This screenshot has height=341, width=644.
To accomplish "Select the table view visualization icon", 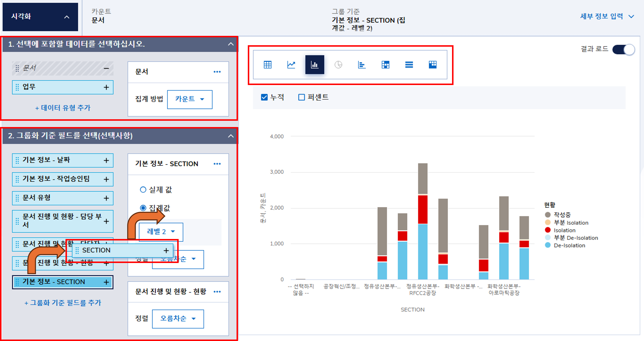I will [x=268, y=65].
